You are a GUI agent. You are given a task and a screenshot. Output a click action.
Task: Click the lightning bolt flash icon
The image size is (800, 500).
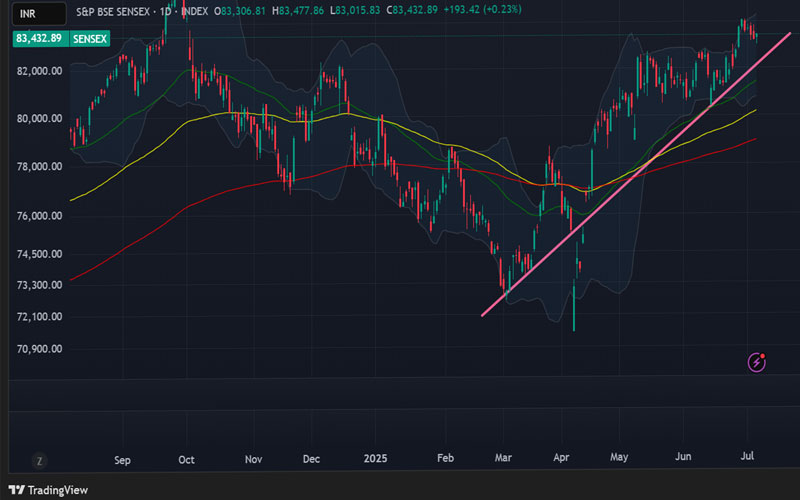pos(757,361)
